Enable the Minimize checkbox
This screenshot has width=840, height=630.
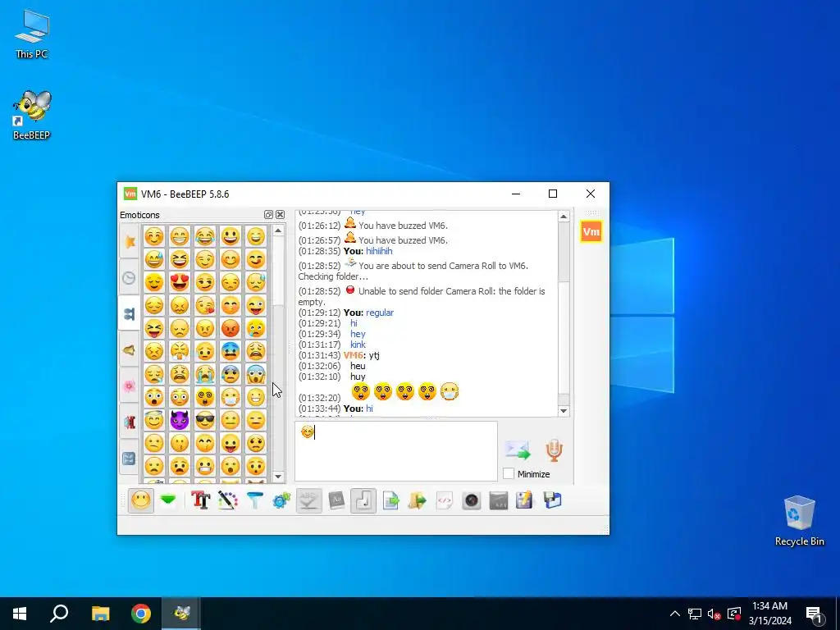[509, 474]
